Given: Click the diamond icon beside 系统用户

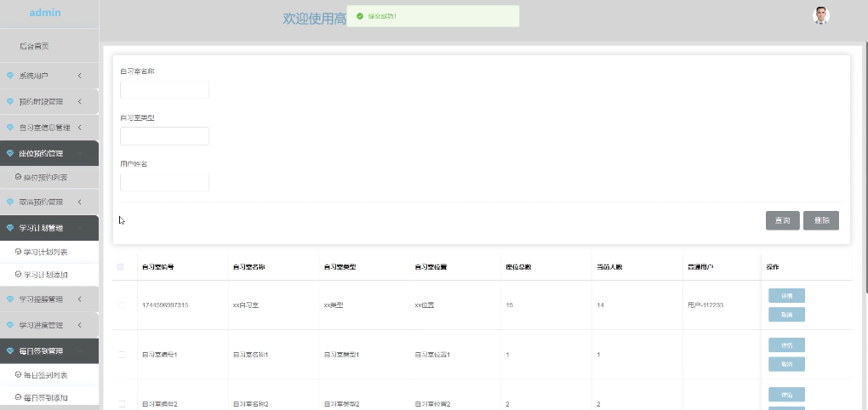Looking at the screenshot, I should tap(10, 76).
